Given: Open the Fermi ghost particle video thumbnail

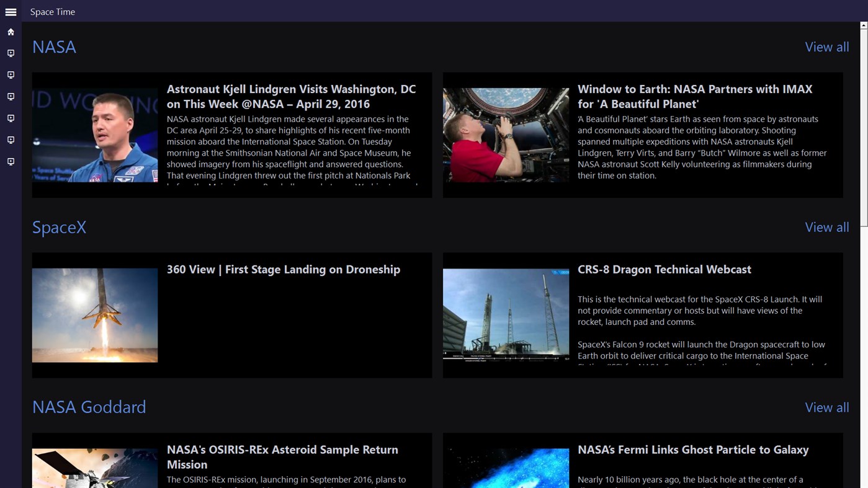Looking at the screenshot, I should click(506, 468).
